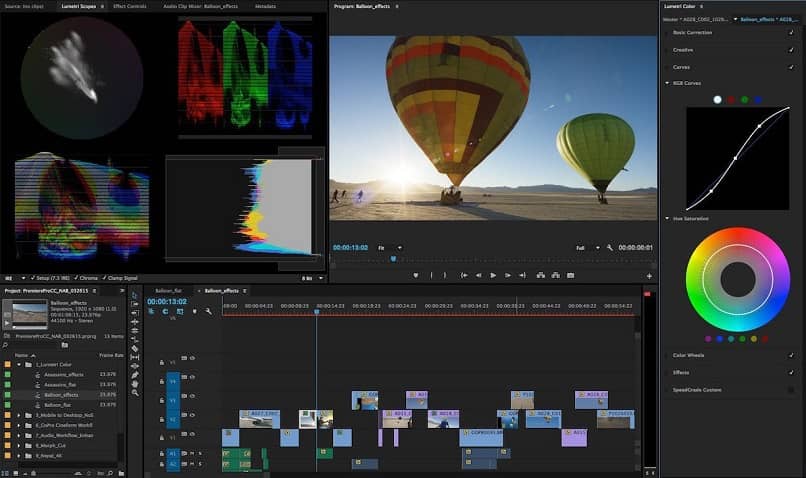The image size is (806, 478).
Task: Open the Program monitor button editor plus
Action: click(649, 276)
